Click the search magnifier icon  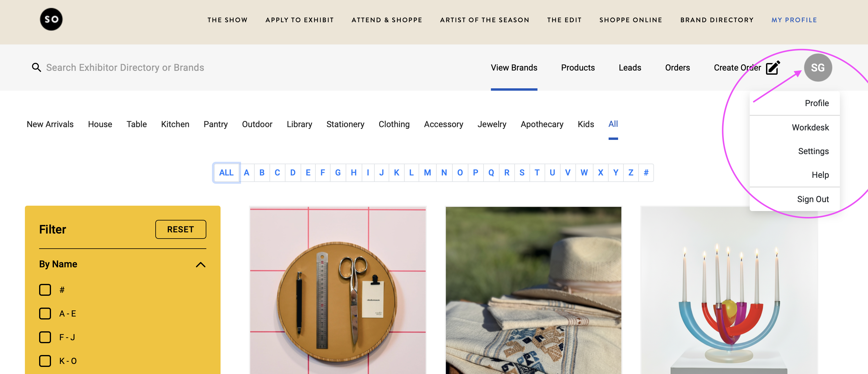coord(36,67)
